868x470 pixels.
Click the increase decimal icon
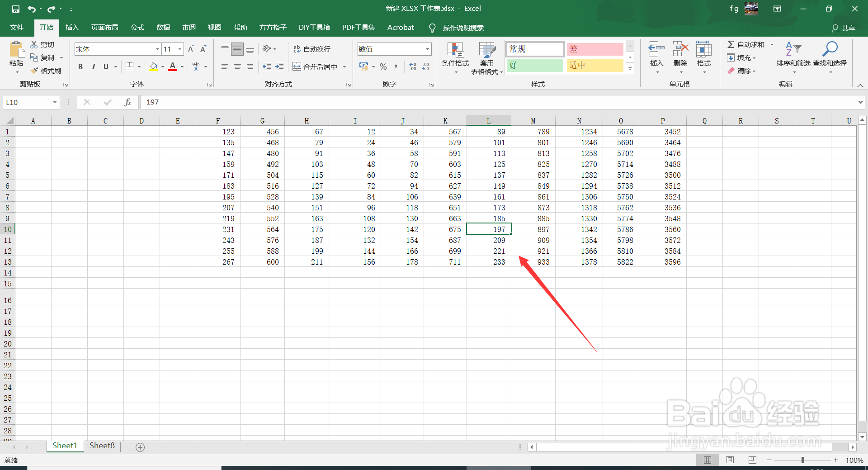coord(413,66)
